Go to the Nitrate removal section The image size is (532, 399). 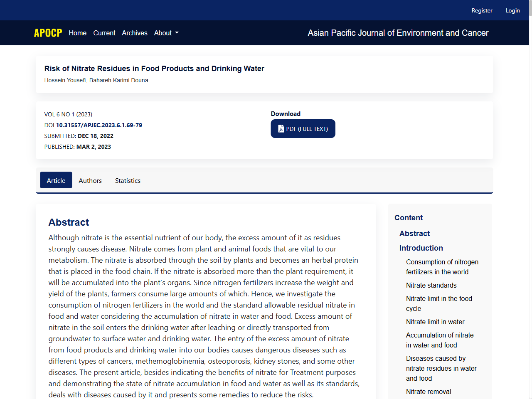(x=429, y=392)
